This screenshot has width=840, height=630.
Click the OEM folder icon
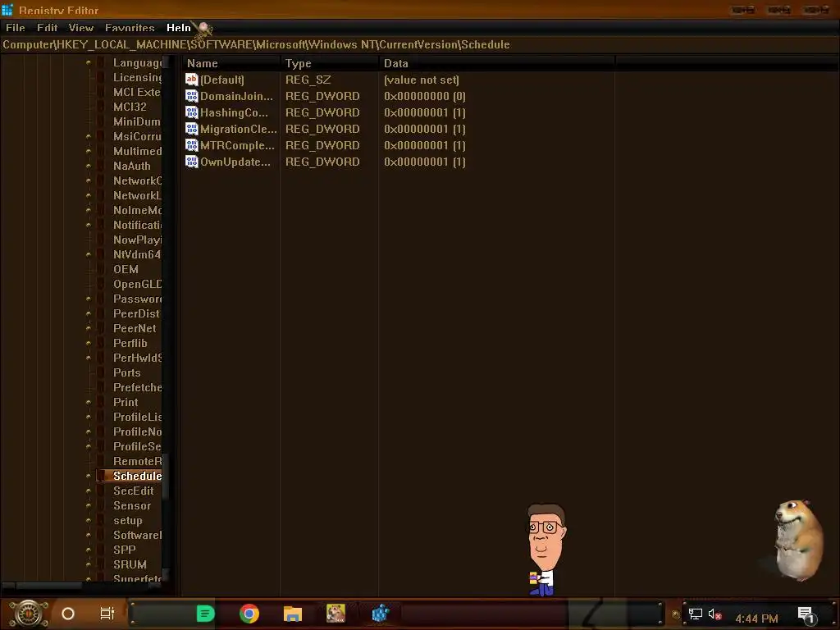101,269
